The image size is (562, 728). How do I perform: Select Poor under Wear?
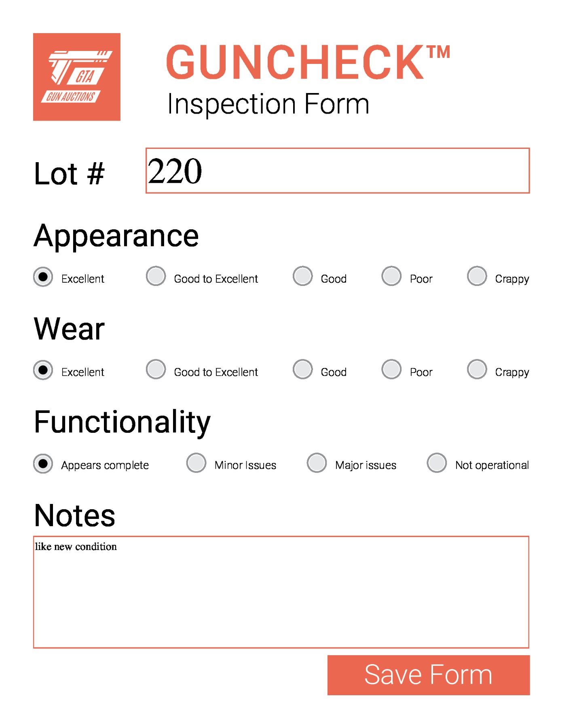coord(391,369)
